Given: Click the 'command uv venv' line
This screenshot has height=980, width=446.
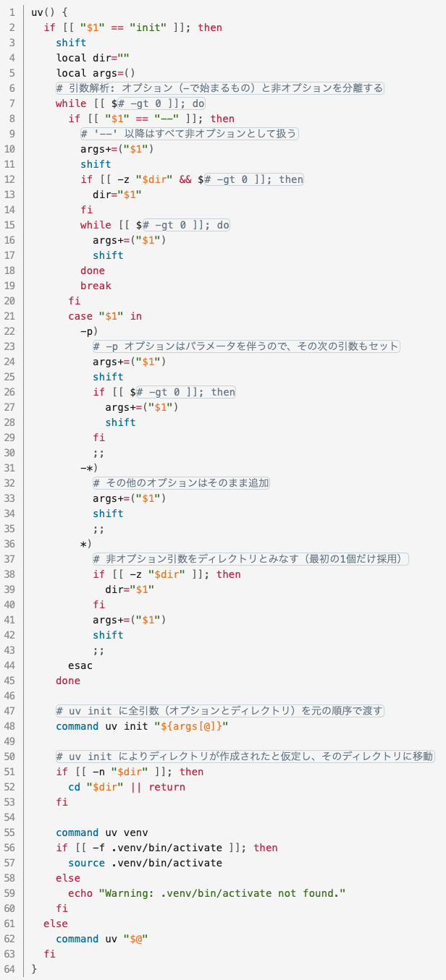Looking at the screenshot, I should (x=101, y=832).
